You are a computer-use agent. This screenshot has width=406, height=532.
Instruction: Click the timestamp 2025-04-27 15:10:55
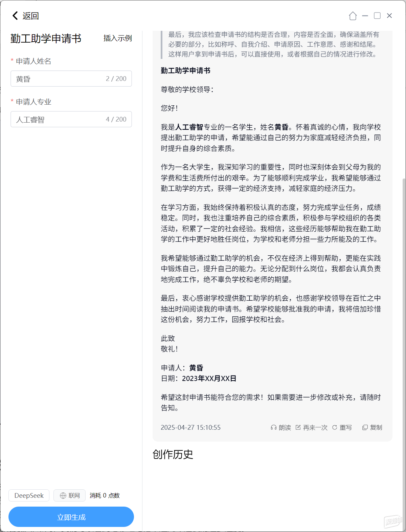(x=190, y=428)
